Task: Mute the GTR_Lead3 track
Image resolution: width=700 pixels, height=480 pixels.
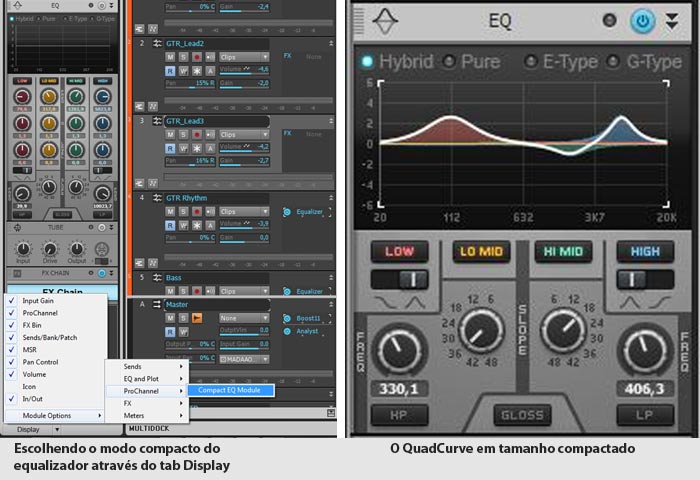Action: [170, 134]
